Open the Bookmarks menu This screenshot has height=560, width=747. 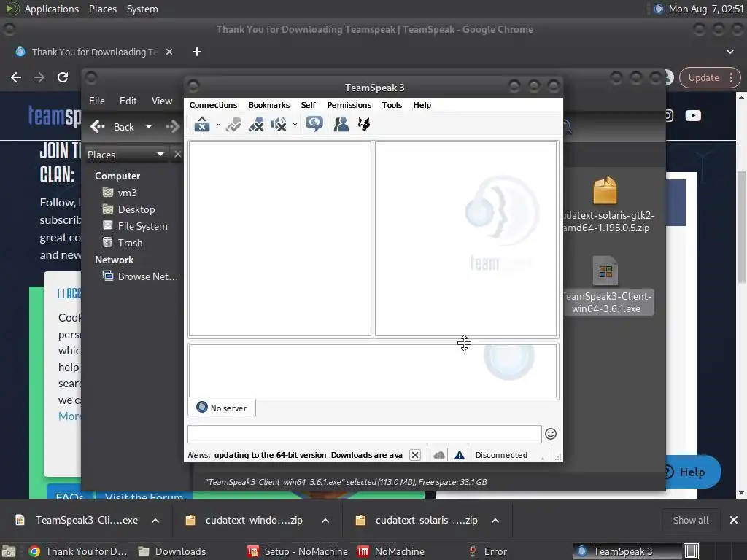click(268, 105)
